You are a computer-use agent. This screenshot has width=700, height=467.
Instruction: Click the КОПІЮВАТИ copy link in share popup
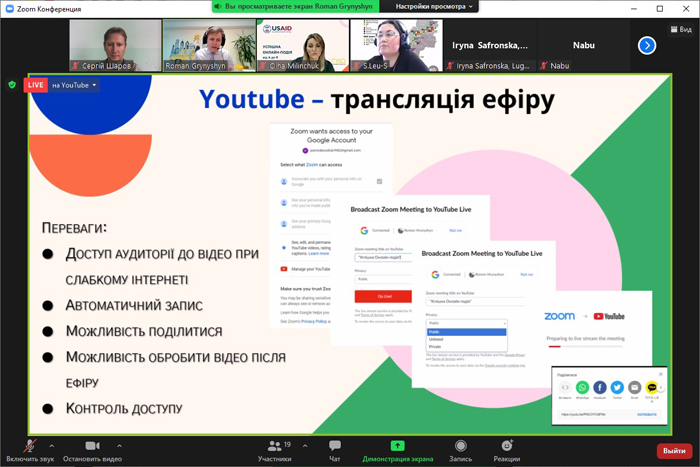646,414
